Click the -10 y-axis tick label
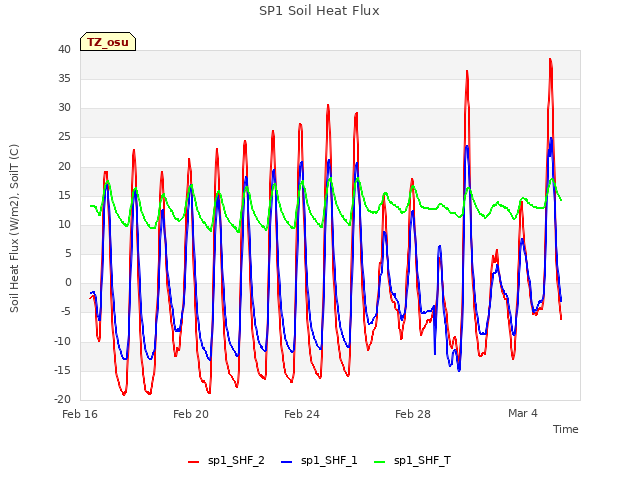The height and width of the screenshot is (480, 640). point(62,341)
